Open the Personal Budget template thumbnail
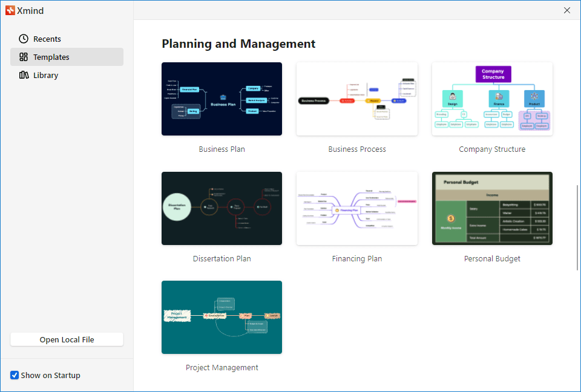The width and height of the screenshot is (581, 392). point(492,208)
